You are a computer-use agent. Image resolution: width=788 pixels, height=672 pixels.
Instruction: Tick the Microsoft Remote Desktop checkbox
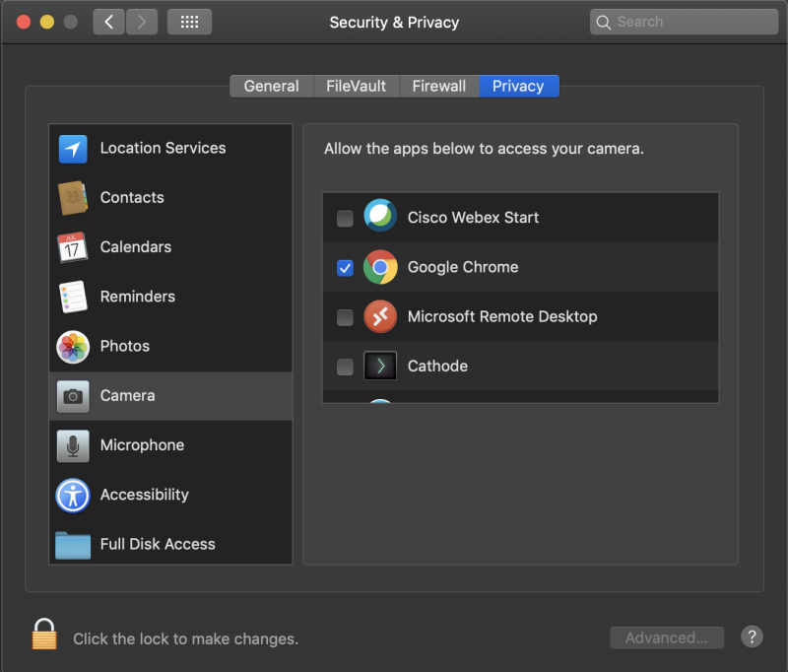pyautogui.click(x=345, y=317)
